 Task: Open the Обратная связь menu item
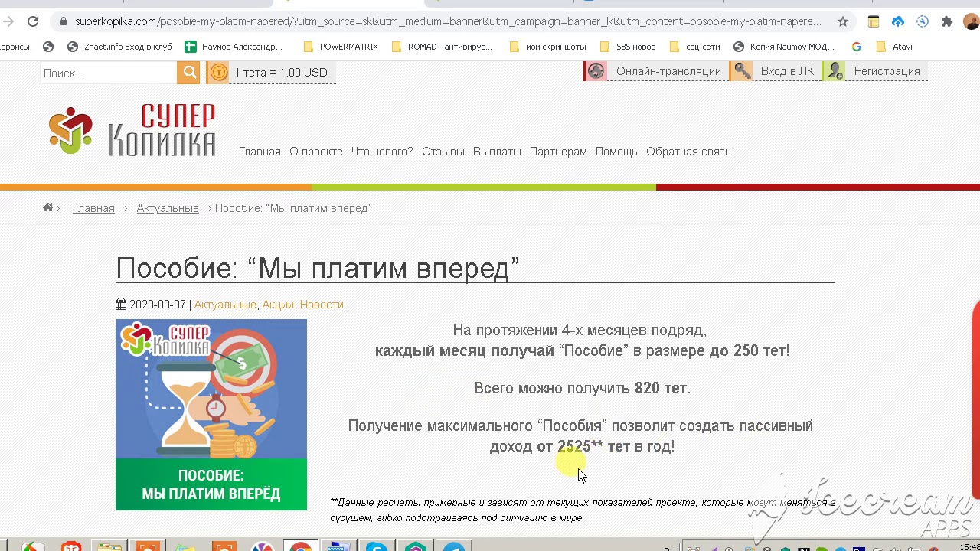tap(688, 152)
